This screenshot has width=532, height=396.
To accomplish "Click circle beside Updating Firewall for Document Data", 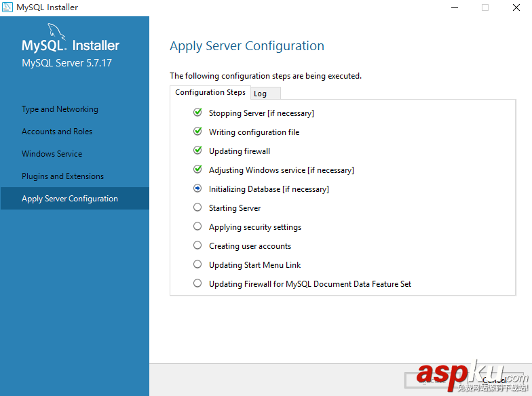I will (x=197, y=283).
